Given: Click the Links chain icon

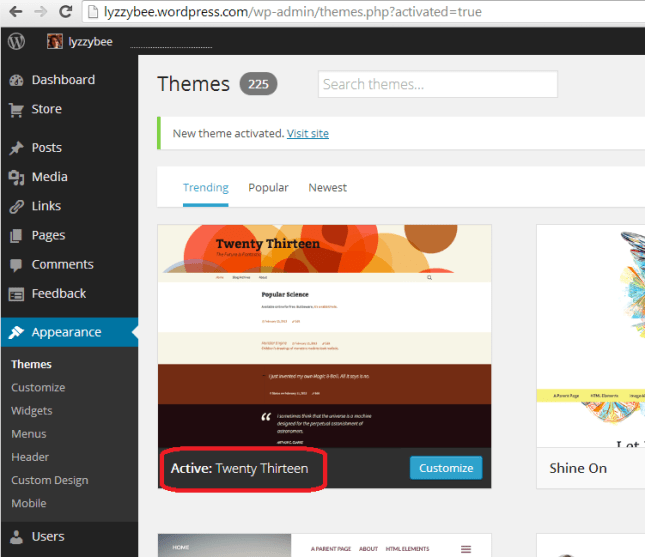Looking at the screenshot, I should point(16,206).
